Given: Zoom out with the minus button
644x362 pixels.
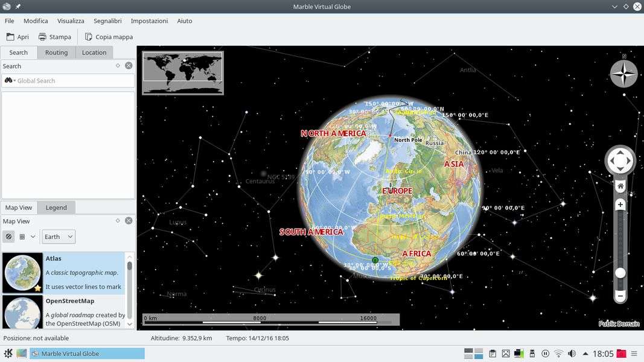Looking at the screenshot, I should 620,296.
